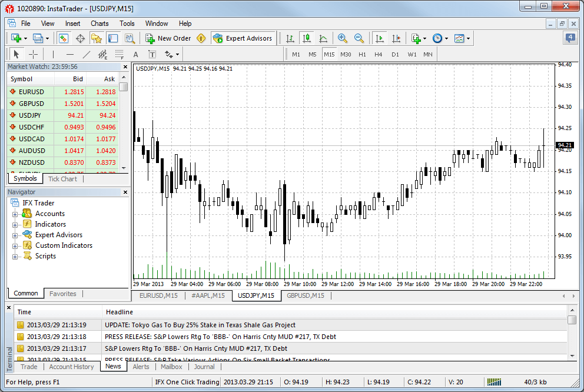Expand the Indicators tree node

(15, 224)
